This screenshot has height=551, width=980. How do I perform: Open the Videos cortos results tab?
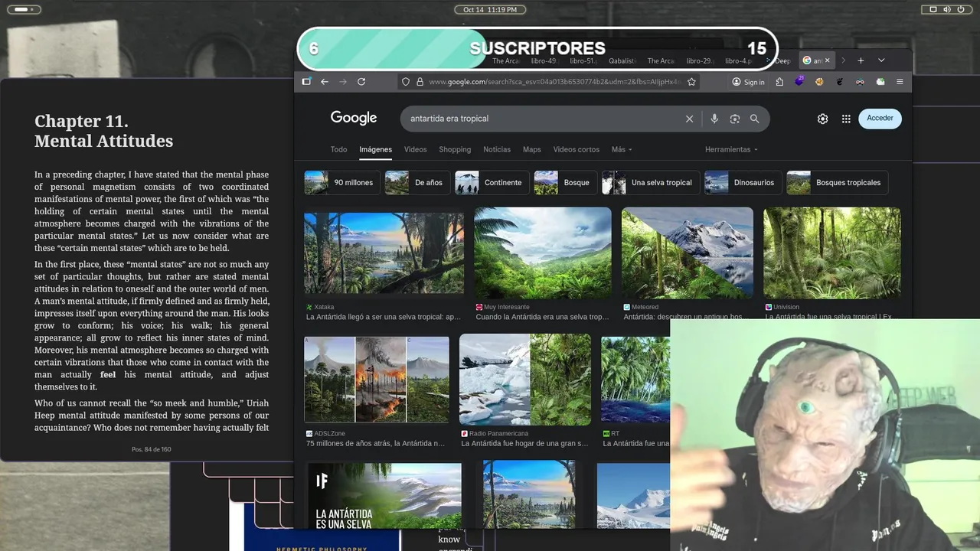(577, 149)
